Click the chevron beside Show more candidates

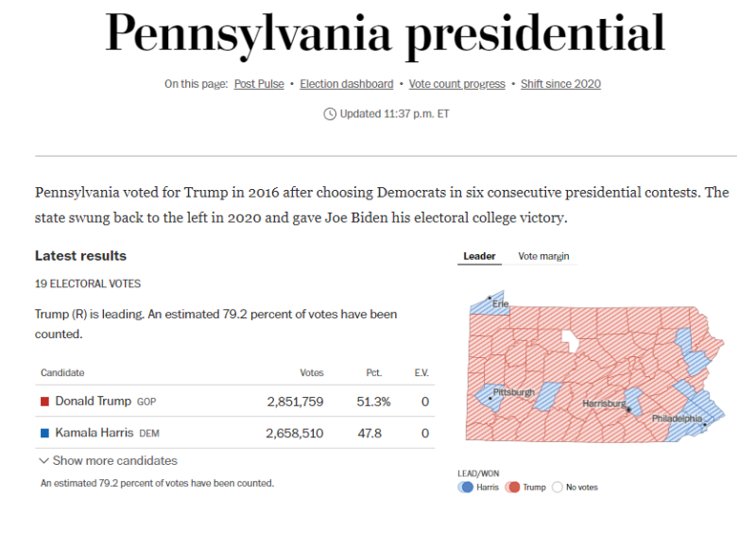point(43,461)
